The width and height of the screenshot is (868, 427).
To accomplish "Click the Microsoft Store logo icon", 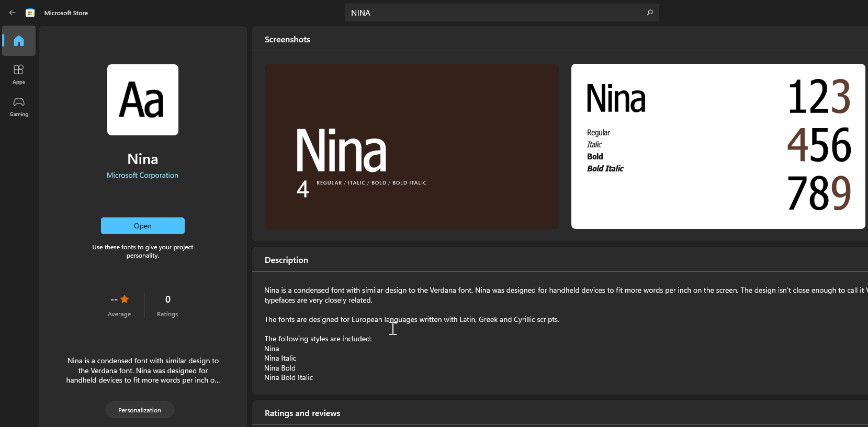I will pyautogui.click(x=30, y=13).
